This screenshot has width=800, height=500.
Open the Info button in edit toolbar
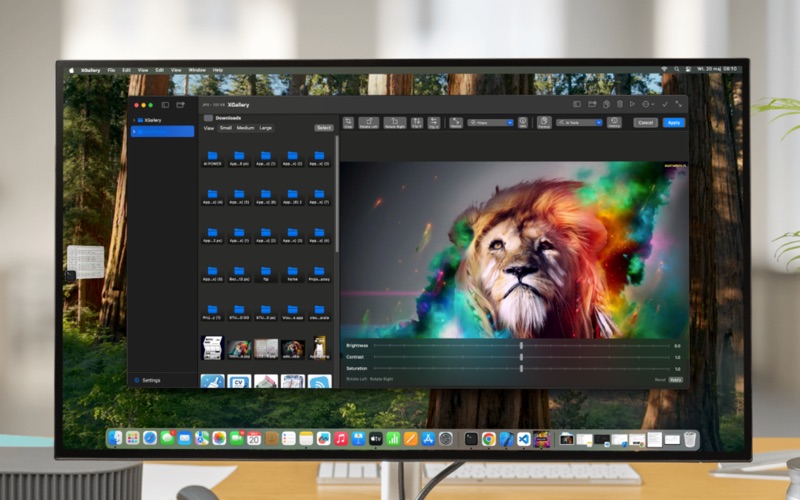pyautogui.click(x=522, y=122)
